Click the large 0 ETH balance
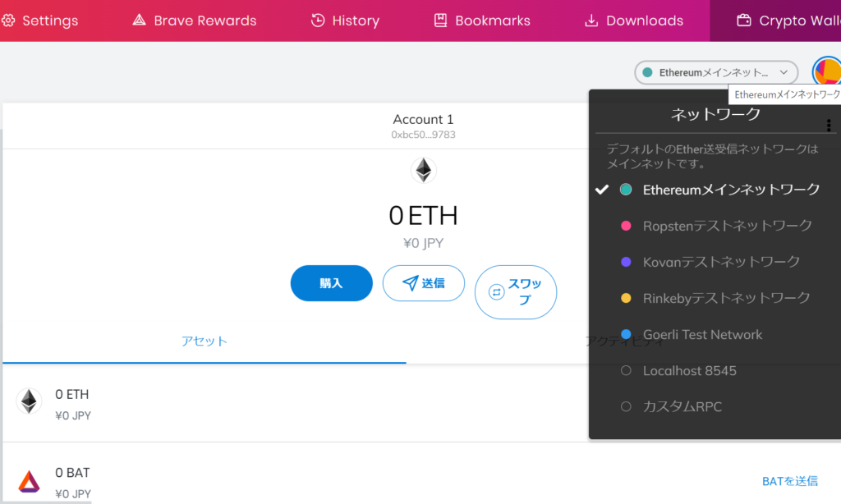 (423, 216)
